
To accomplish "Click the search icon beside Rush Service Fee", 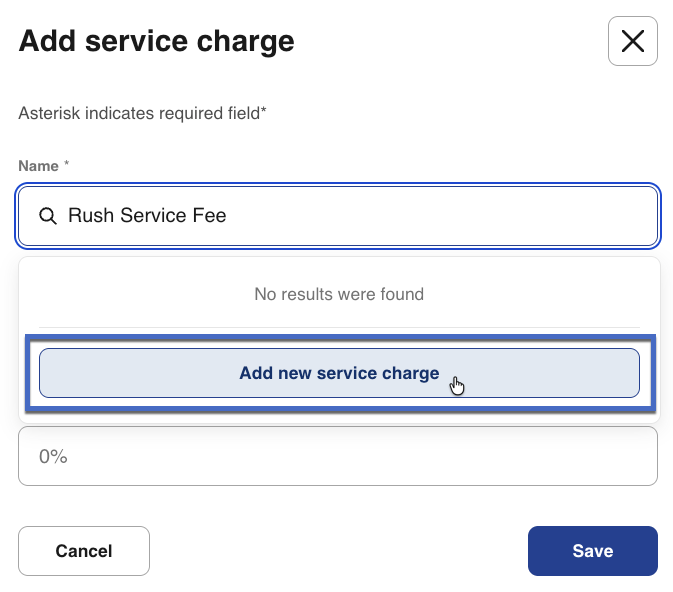I will click(47, 216).
